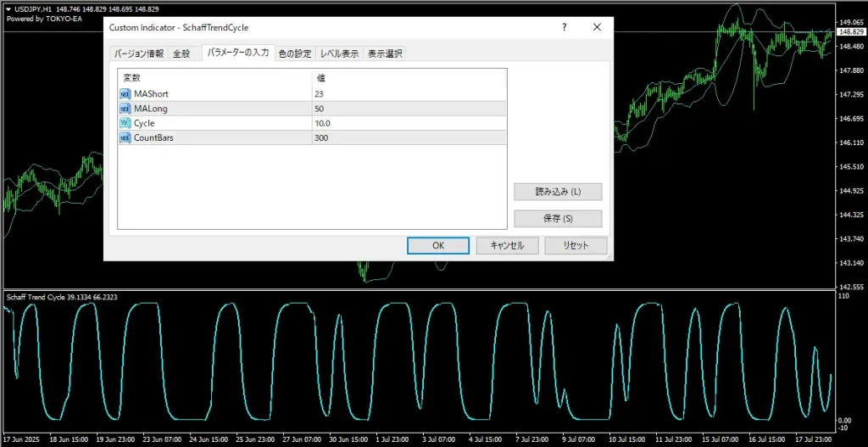Click the 保存 (S) button
The width and height of the screenshot is (868, 447).
pyautogui.click(x=558, y=218)
